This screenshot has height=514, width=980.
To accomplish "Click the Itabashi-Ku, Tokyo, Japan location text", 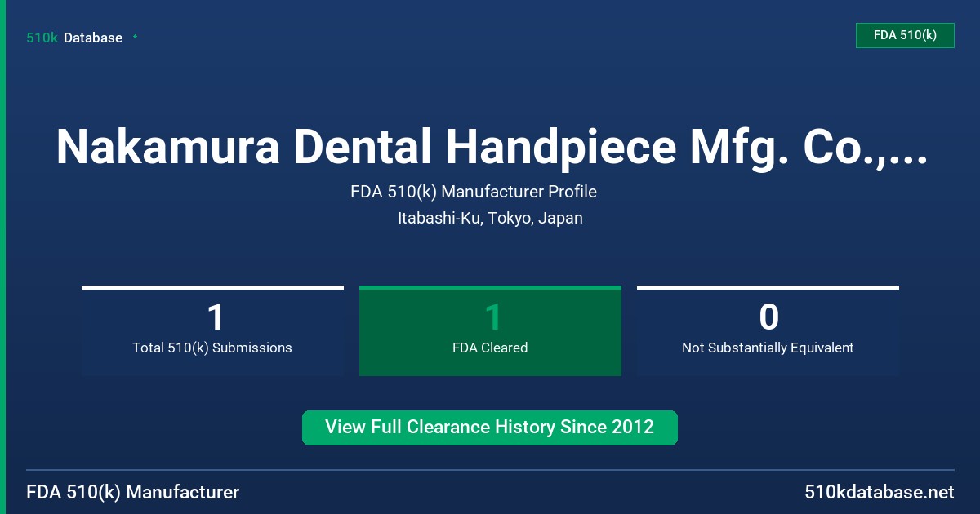I will tap(490, 218).
